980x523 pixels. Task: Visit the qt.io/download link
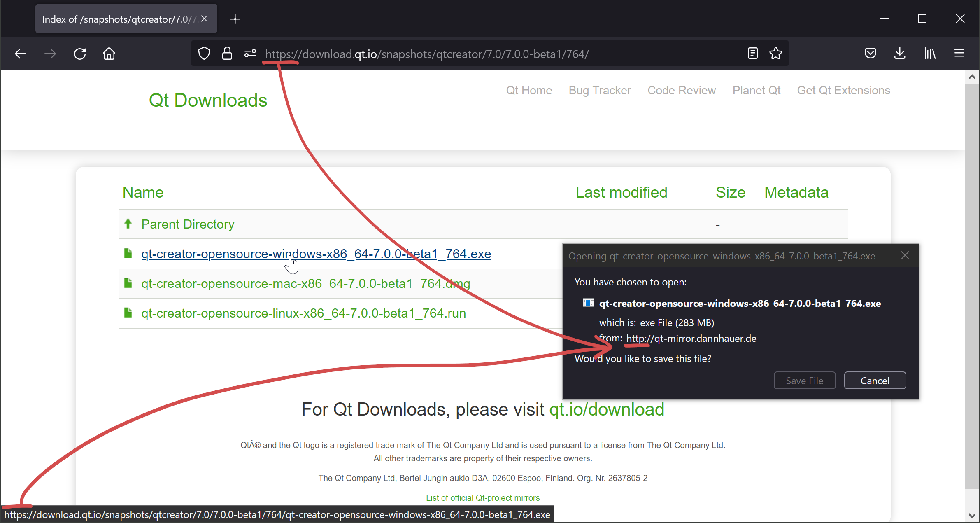(x=607, y=409)
